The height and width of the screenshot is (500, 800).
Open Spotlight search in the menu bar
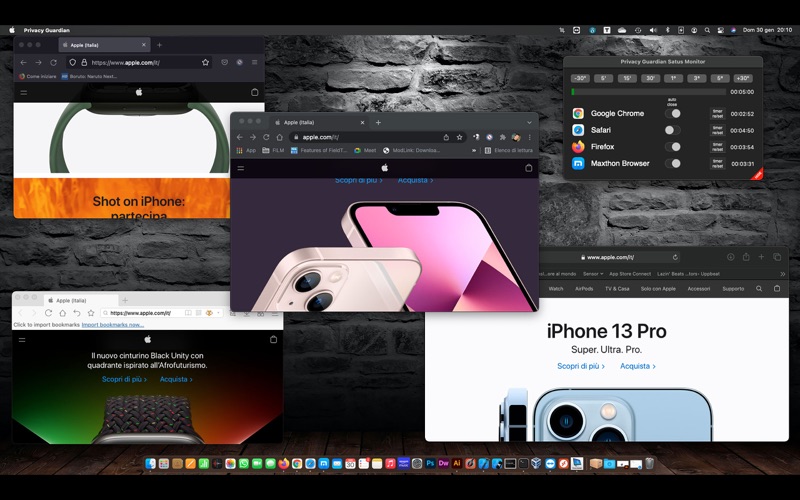point(707,30)
